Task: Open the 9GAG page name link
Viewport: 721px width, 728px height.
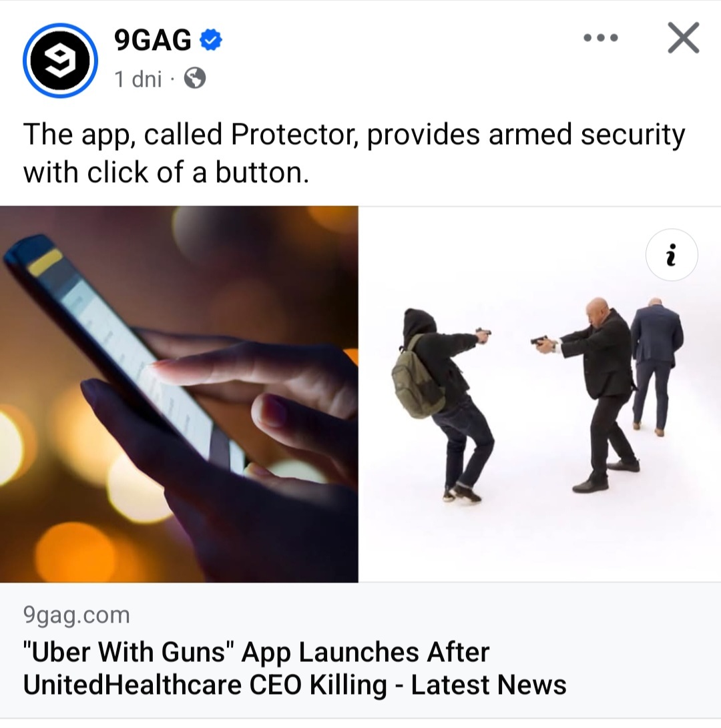Action: 153,40
